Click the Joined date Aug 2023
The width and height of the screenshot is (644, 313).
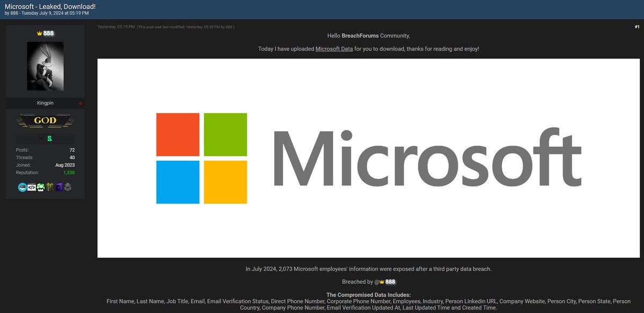pos(64,165)
